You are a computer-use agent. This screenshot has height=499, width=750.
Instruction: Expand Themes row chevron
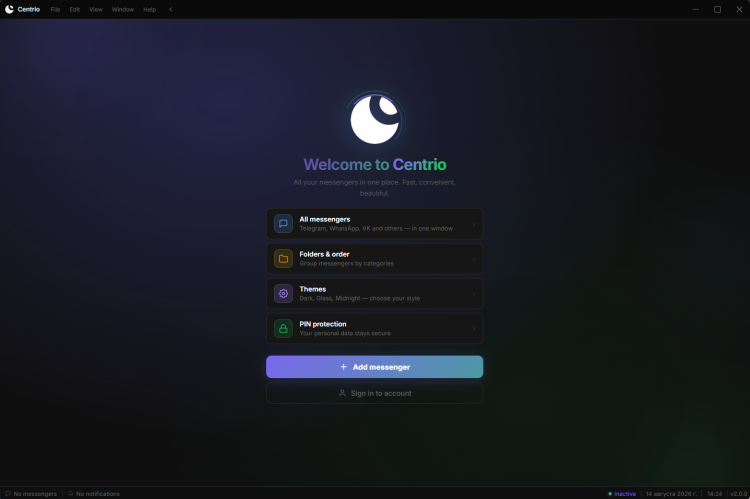474,294
